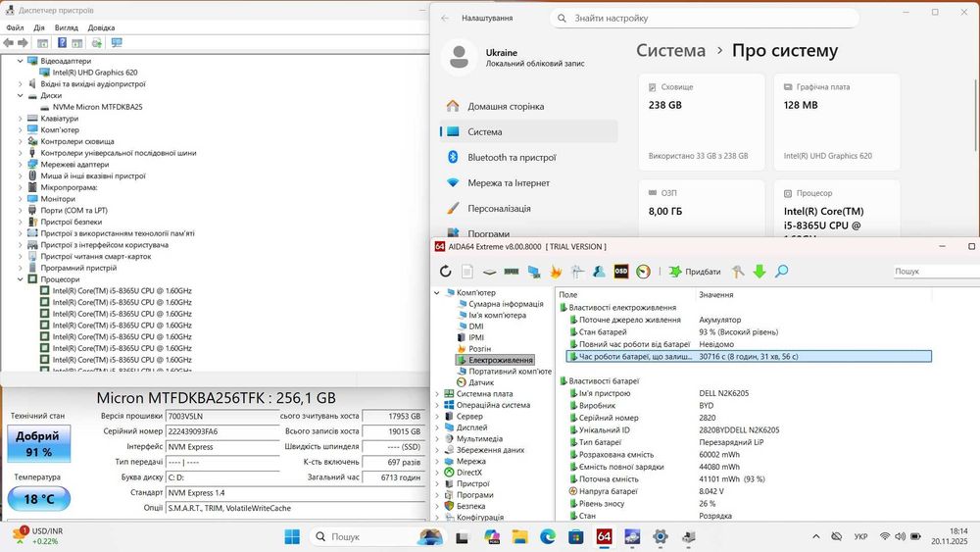Image resolution: width=980 pixels, height=552 pixels.
Task: Collapse the Диски node in Device Manager
Action: click(20, 95)
